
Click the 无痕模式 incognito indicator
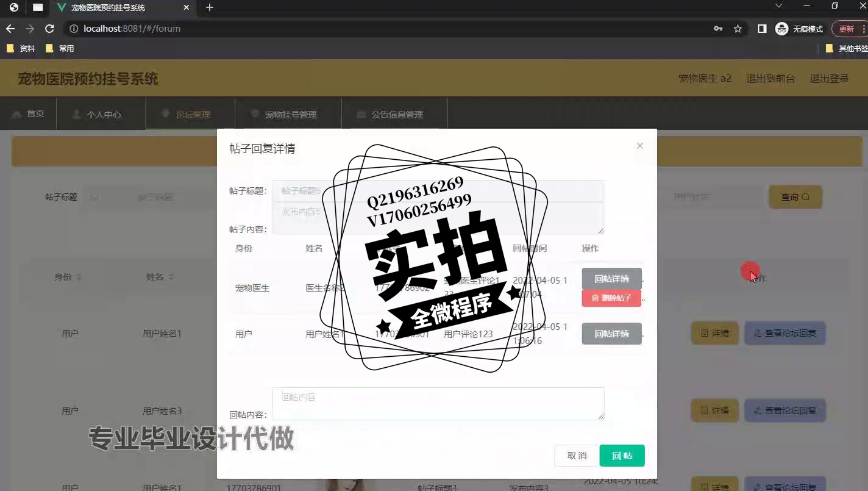(799, 29)
